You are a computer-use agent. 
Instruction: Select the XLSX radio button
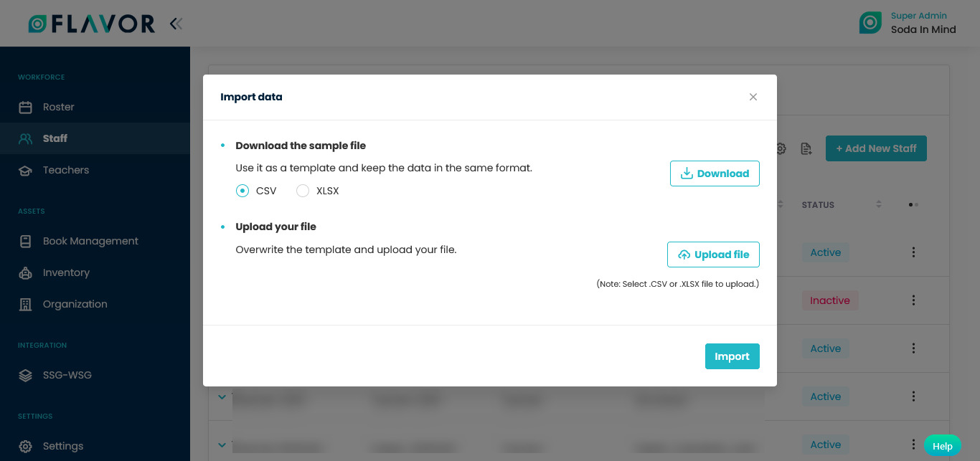[x=303, y=191]
